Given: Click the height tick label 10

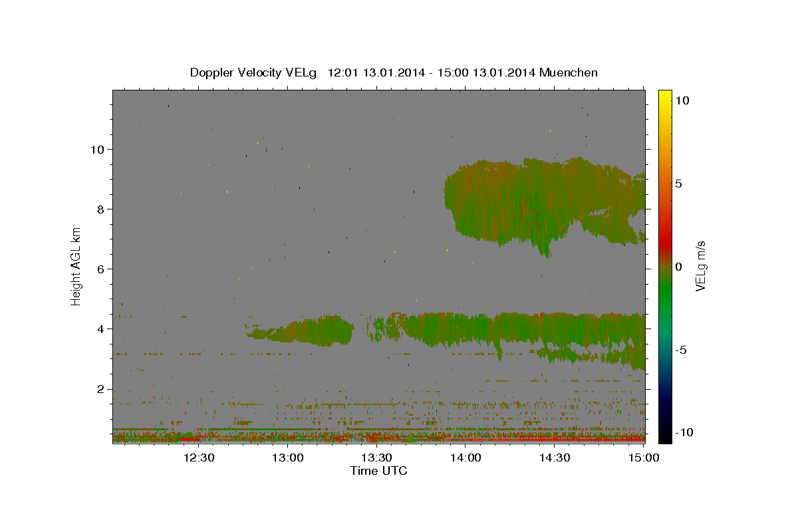Looking at the screenshot, I should coord(97,149).
